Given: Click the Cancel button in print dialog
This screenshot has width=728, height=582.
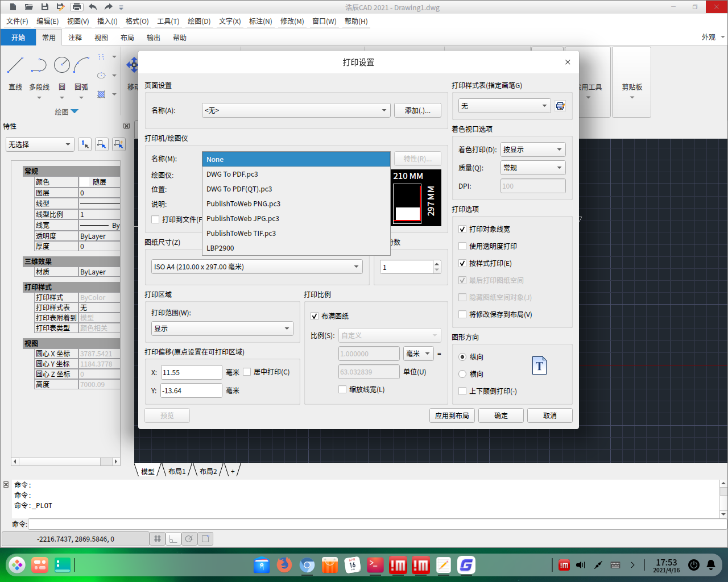Looking at the screenshot, I should tap(549, 415).
